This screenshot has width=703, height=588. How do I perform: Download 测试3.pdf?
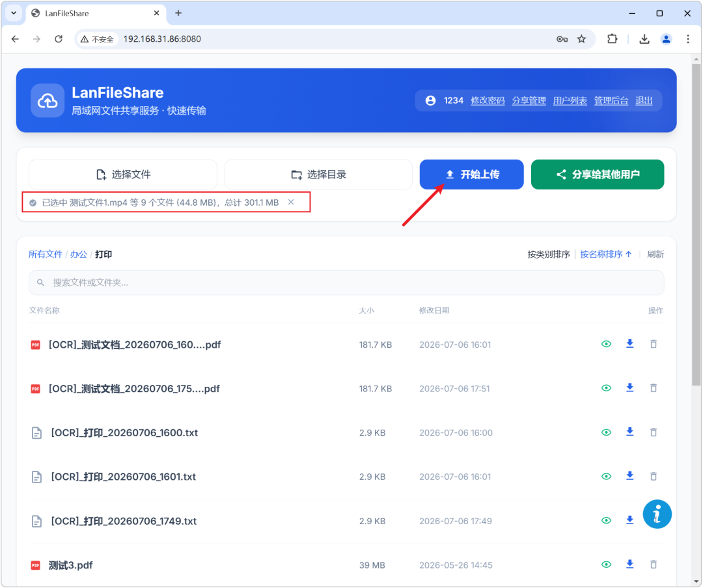[630, 564]
